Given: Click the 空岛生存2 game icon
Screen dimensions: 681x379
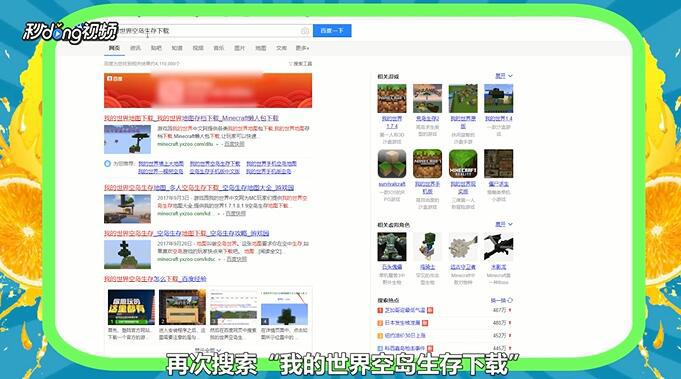Looking at the screenshot, I should [427, 99].
